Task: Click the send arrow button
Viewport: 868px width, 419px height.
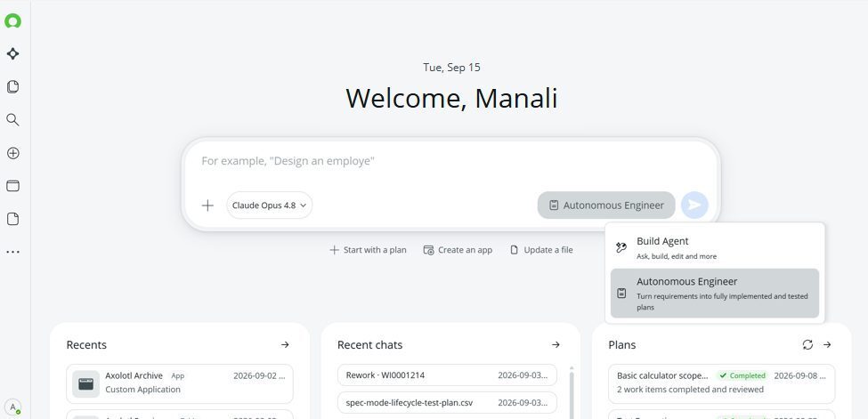Action: pos(694,205)
